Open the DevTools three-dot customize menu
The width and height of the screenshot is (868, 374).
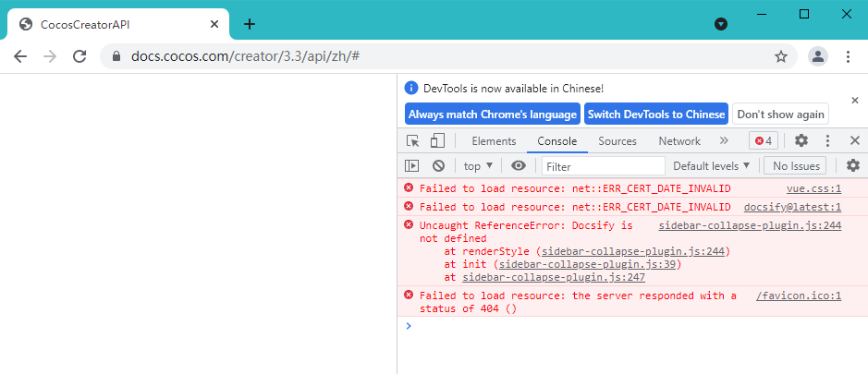pos(828,141)
